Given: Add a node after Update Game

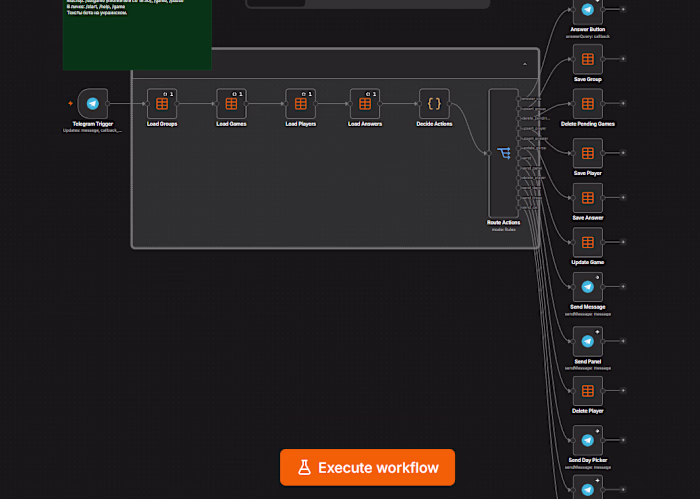Looking at the screenshot, I should 623,242.
